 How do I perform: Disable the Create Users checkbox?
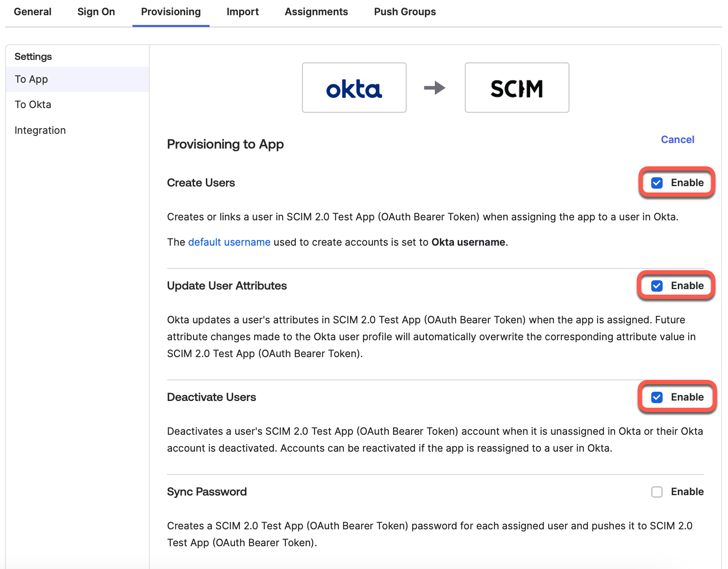[x=657, y=183]
